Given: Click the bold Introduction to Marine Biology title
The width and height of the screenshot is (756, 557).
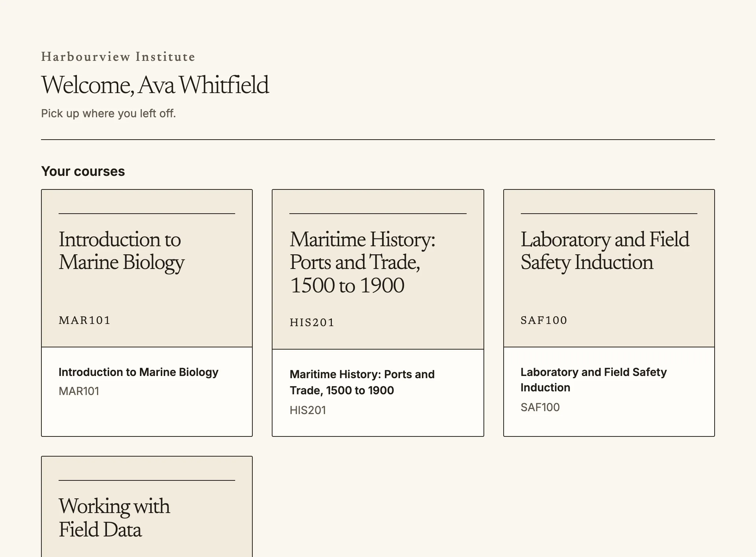Looking at the screenshot, I should click(138, 372).
